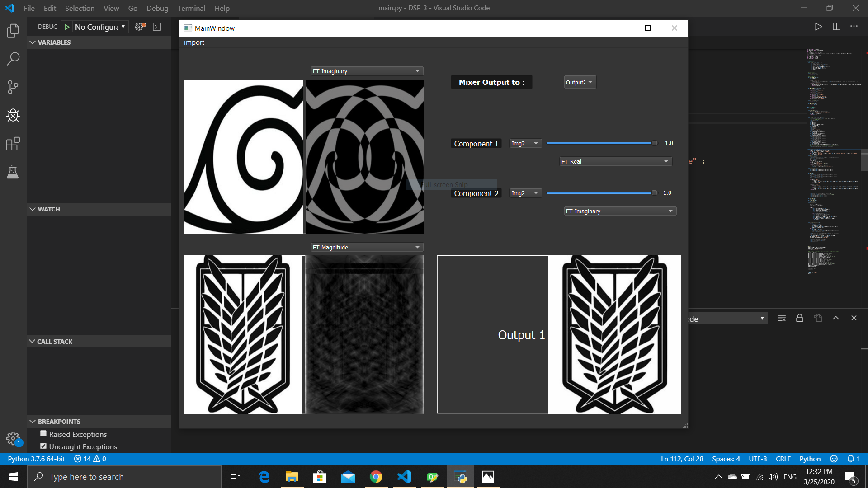Open the Extensions view icon
Image resolution: width=868 pixels, height=488 pixels.
pos(13,144)
